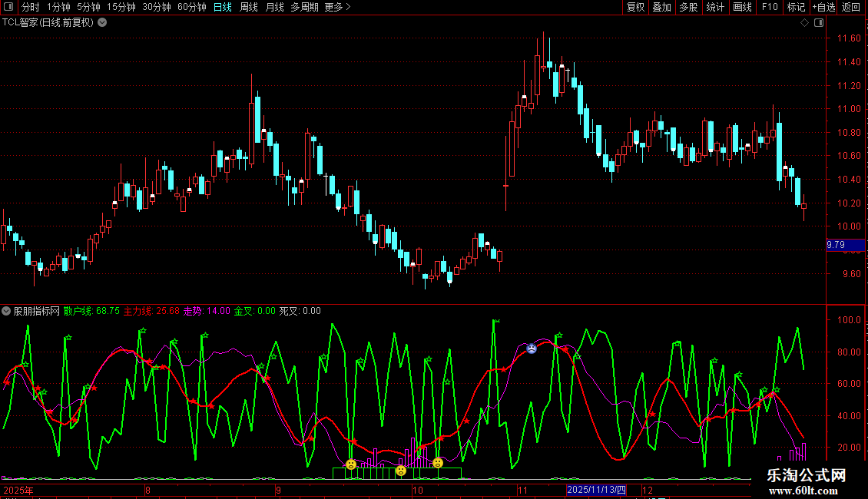Click the diamond marker icon above the chart
This screenshot has height=499, width=868.
click(x=804, y=23)
